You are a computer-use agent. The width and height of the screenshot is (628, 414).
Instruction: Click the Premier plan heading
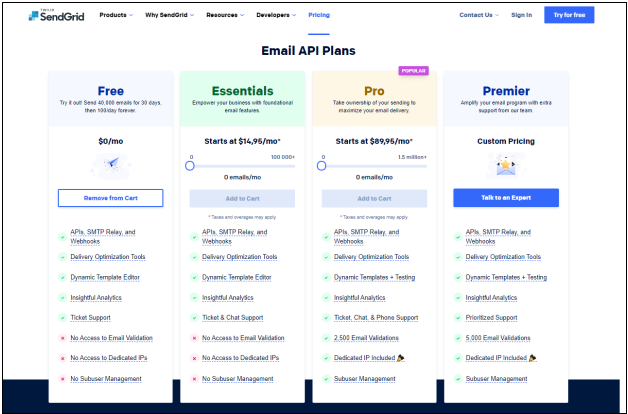click(x=506, y=91)
